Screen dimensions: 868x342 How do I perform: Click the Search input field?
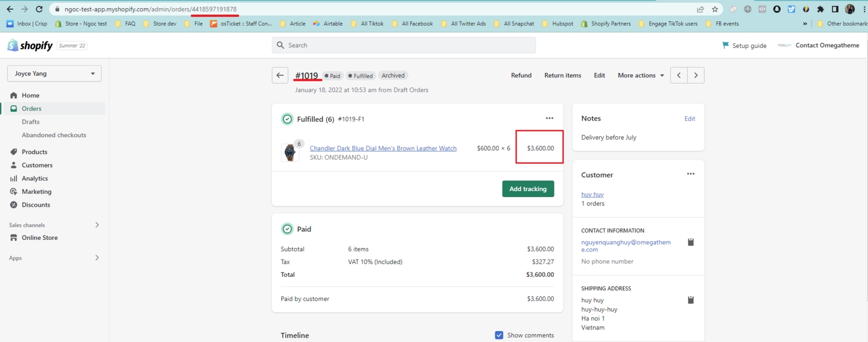(404, 45)
